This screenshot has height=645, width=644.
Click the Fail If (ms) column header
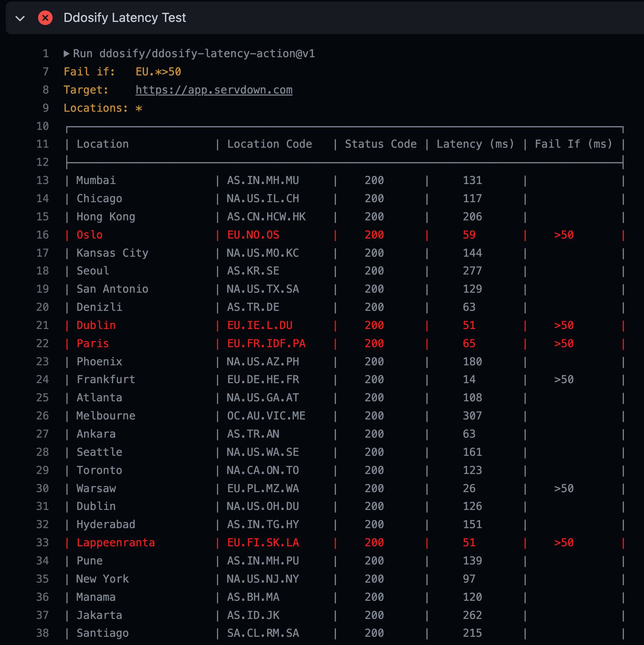pyautogui.click(x=574, y=144)
